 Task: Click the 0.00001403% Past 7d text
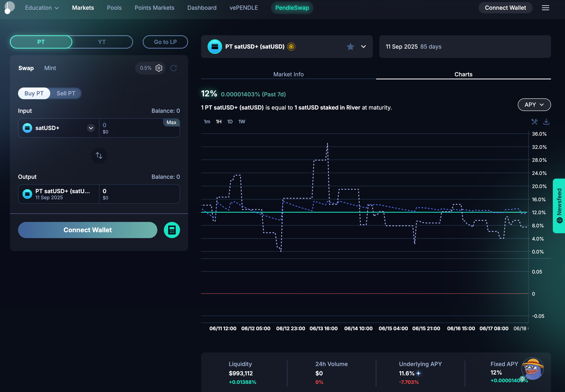[x=253, y=94]
